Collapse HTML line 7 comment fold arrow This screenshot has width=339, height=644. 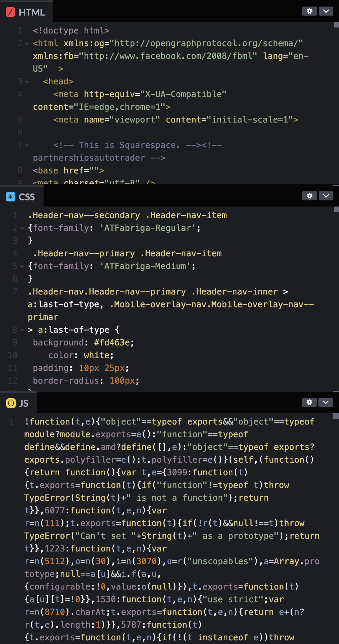click(x=27, y=146)
